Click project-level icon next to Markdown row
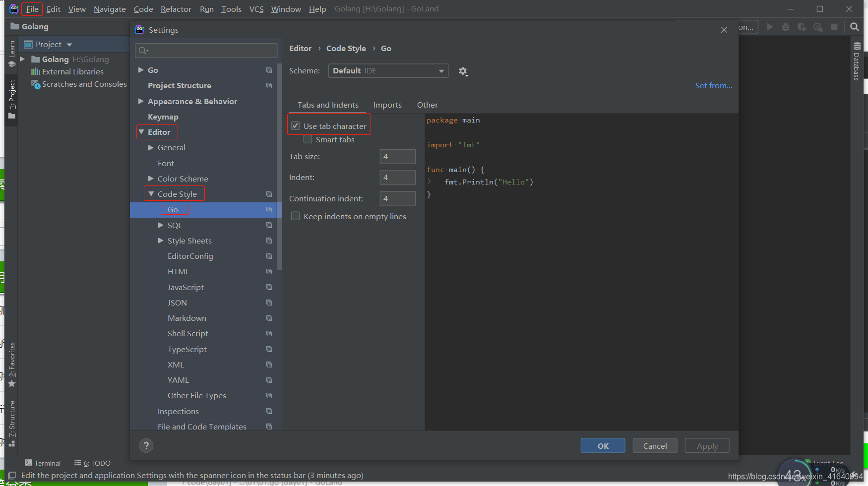This screenshot has height=486, width=868. 269,318
